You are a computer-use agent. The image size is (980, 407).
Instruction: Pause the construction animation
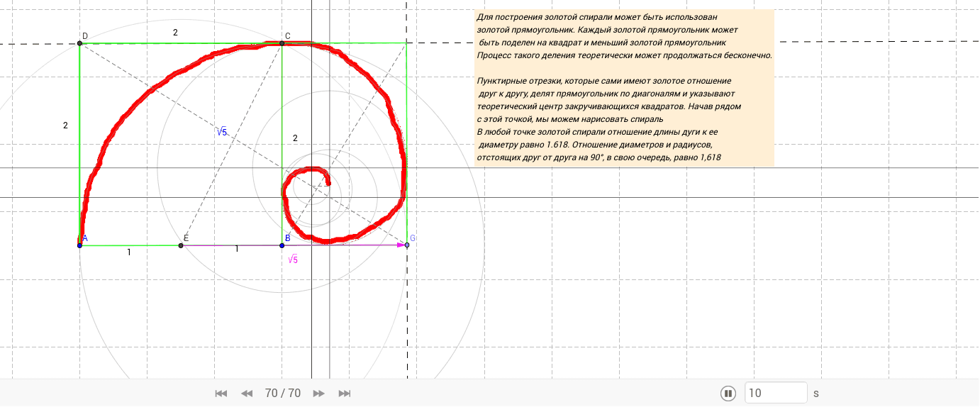click(728, 393)
